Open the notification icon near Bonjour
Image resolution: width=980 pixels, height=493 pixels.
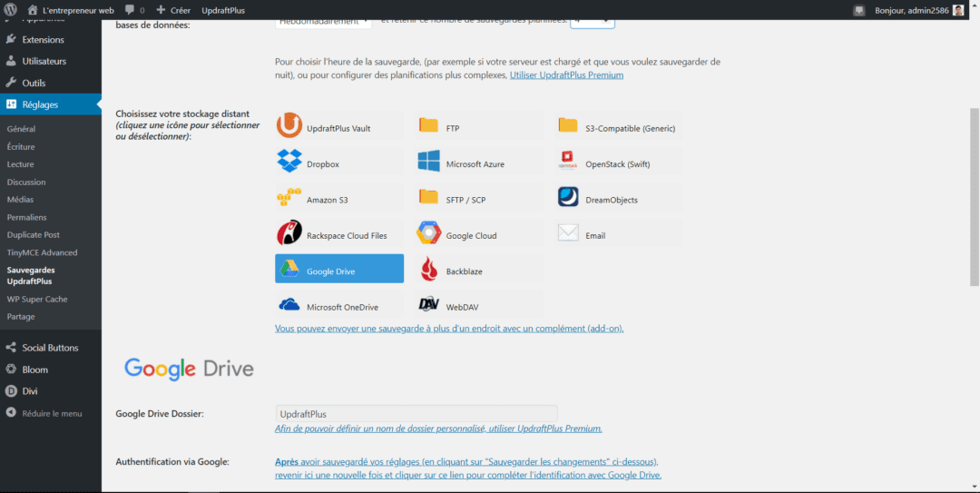pyautogui.click(x=859, y=10)
